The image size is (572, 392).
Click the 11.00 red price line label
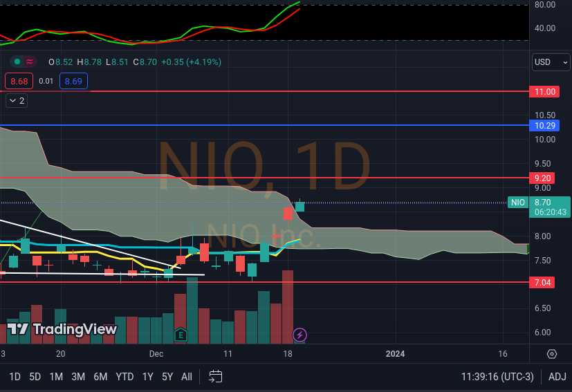544,91
